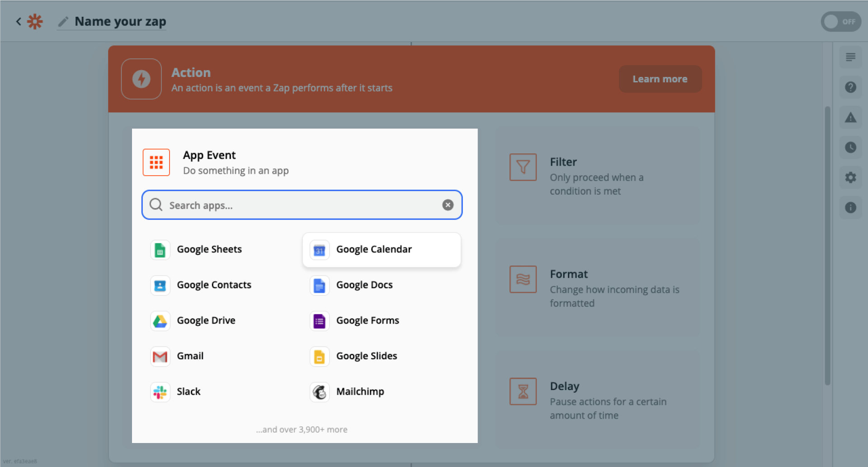
Task: Click the 'Slack' label
Action: [189, 391]
